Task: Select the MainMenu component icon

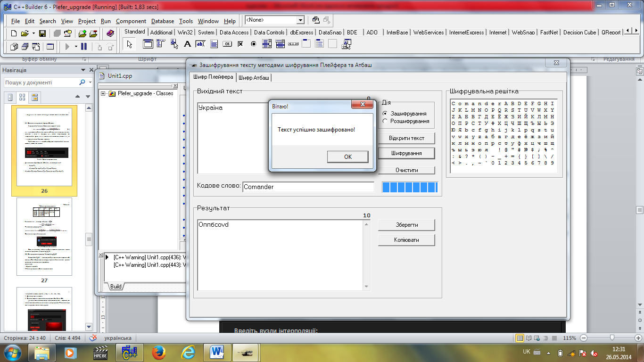Action: [161, 44]
